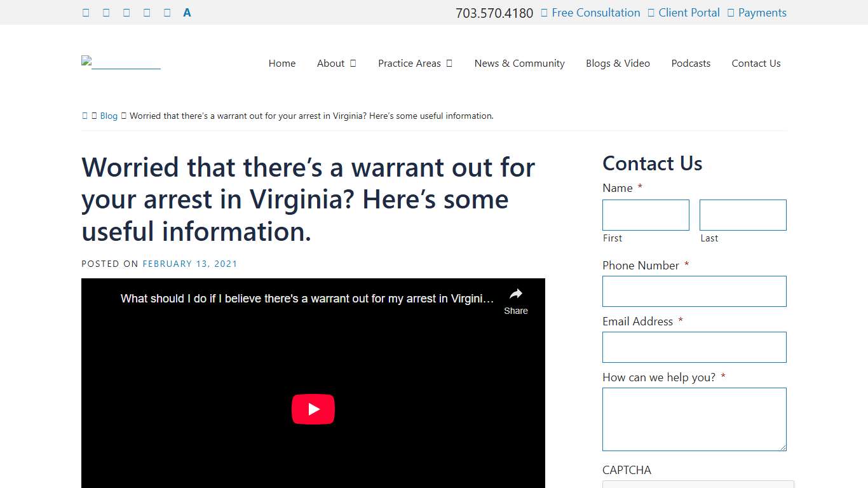Click the Avvo "A" icon in the top bar
868x488 pixels.
pyautogui.click(x=187, y=12)
